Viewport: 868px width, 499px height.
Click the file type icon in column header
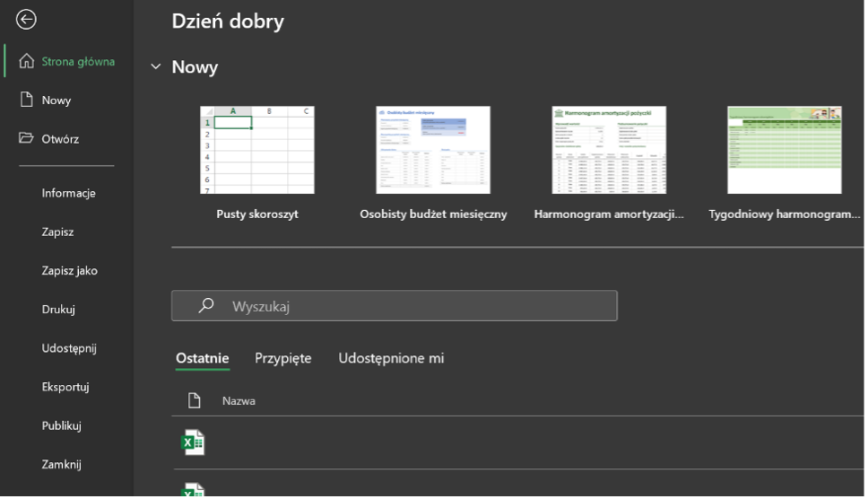point(192,400)
